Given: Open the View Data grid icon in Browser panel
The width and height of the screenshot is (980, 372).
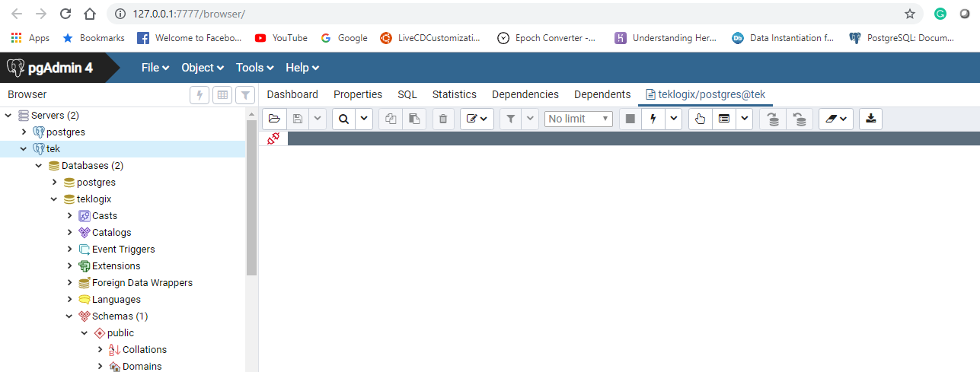Looking at the screenshot, I should tap(222, 95).
